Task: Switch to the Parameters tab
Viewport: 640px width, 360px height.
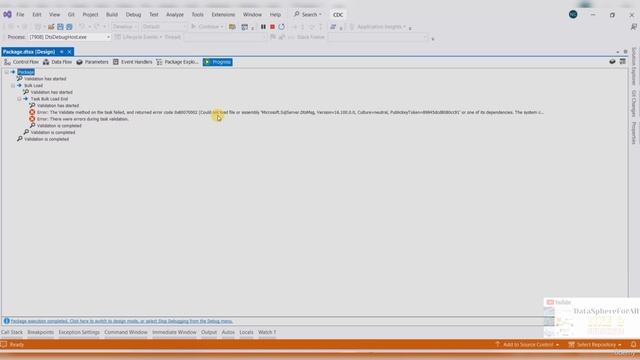Action: 92,62
